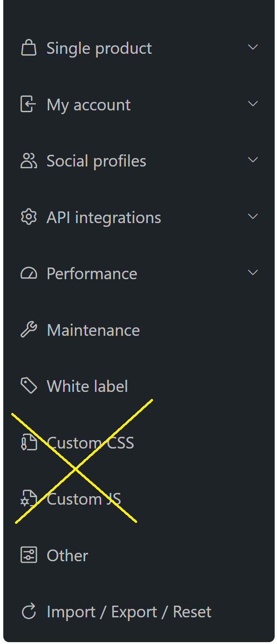
Task: Click the My account login icon
Action: 28,104
